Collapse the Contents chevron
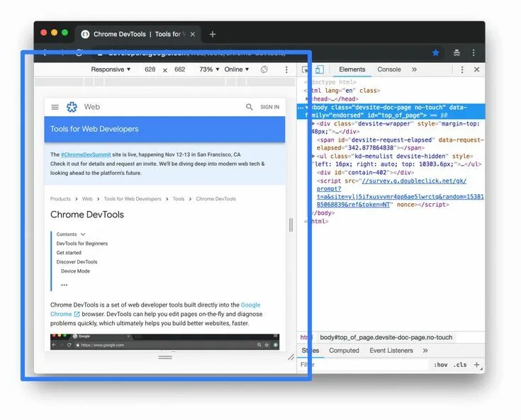This screenshot has width=521, height=420. coord(83,234)
